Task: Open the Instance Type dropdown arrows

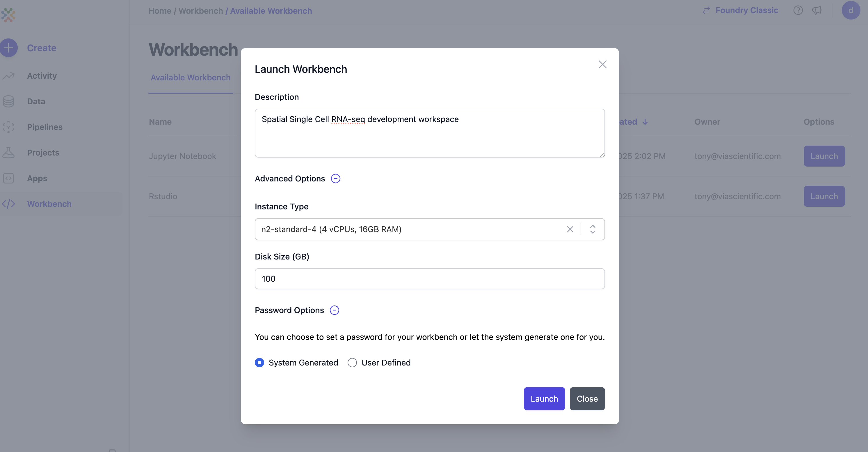Action: coord(593,229)
